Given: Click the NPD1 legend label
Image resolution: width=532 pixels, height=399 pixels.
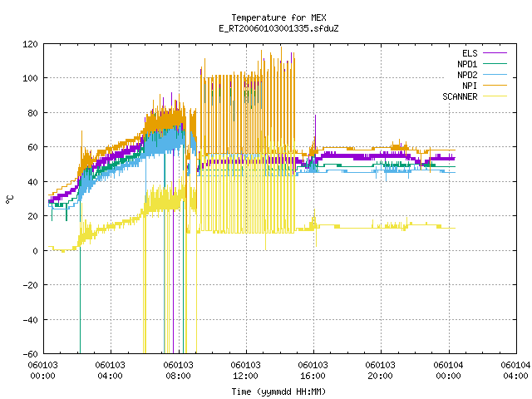Looking at the screenshot, I should [467, 64].
